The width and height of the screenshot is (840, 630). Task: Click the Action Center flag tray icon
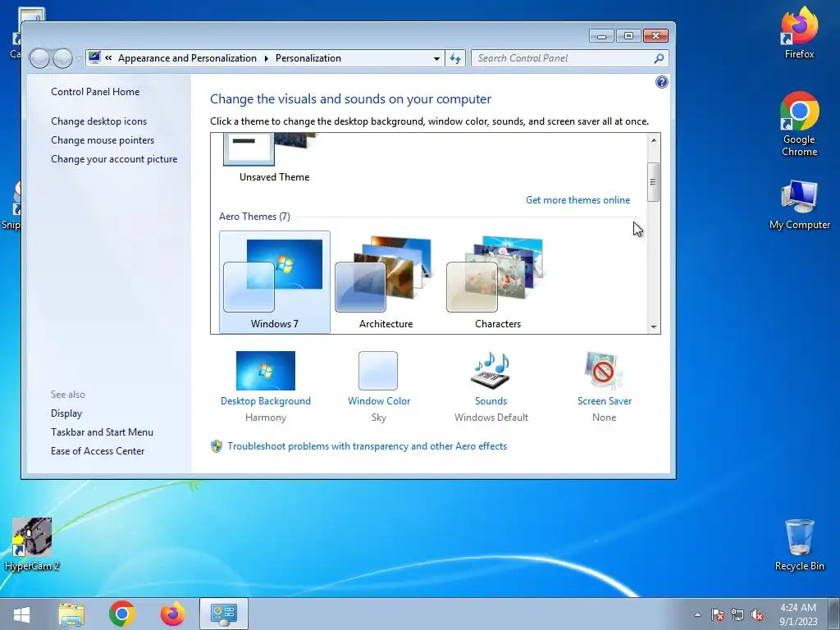(x=718, y=614)
